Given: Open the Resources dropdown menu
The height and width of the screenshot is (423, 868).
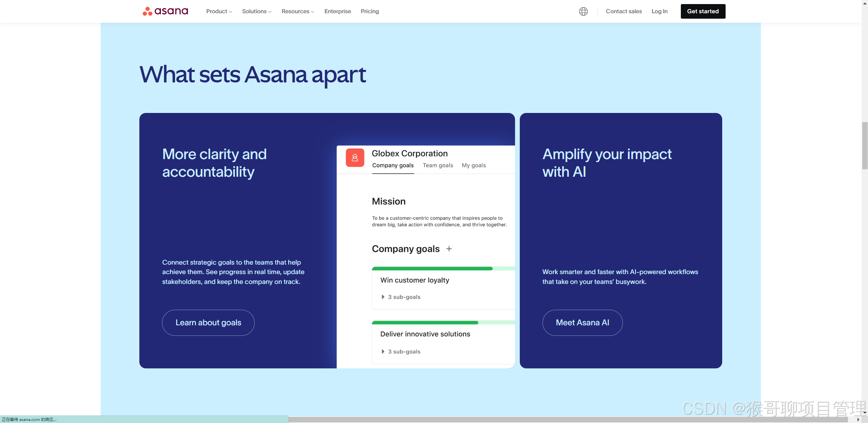Looking at the screenshot, I should [298, 11].
